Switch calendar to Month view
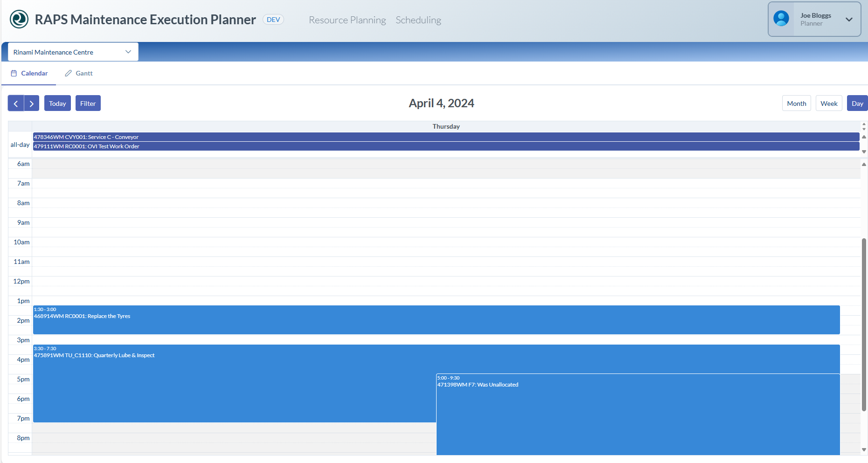This screenshot has height=463, width=868. pyautogui.click(x=796, y=104)
